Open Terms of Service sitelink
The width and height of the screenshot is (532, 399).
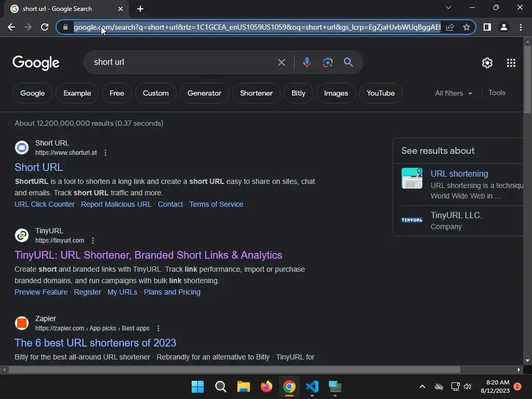click(216, 204)
